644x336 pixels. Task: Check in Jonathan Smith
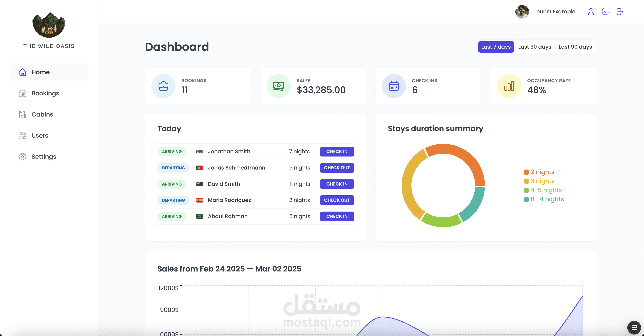(337, 151)
